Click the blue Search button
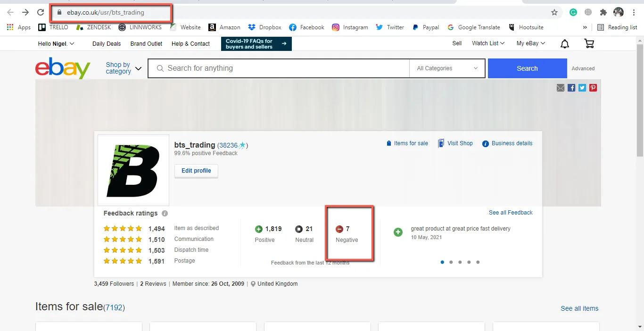 tap(527, 68)
